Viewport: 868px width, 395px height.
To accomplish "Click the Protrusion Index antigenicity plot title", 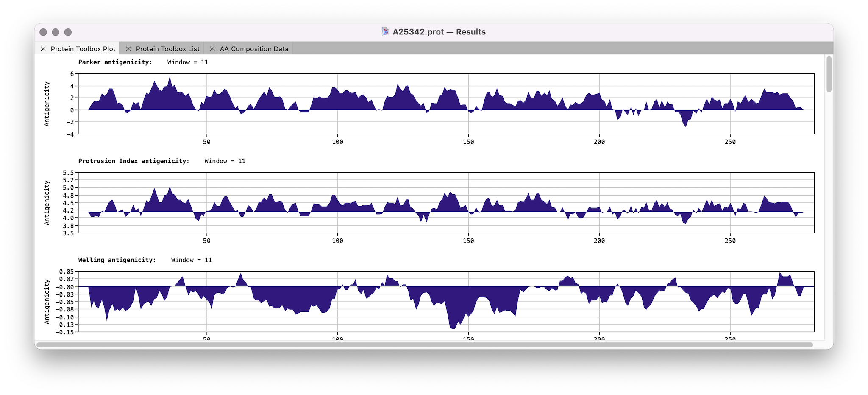I will click(x=134, y=161).
